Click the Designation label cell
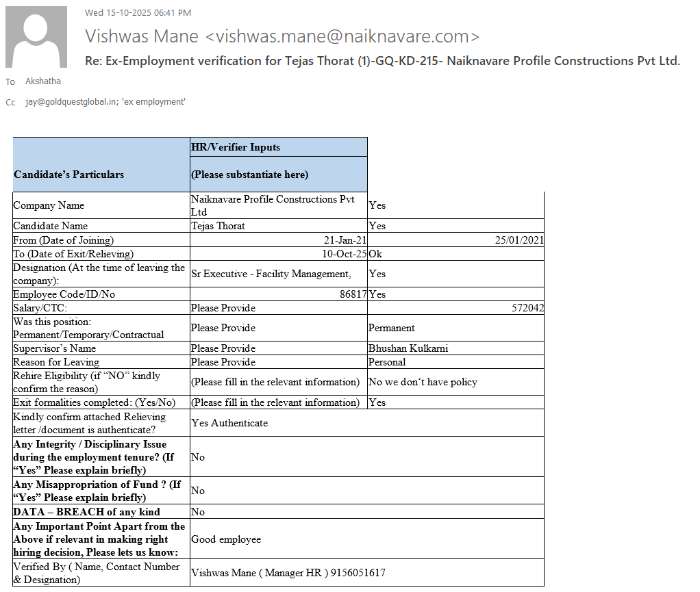 pyautogui.click(x=101, y=274)
